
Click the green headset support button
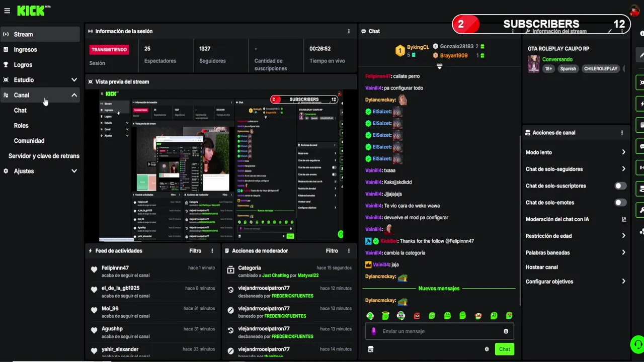[637, 344]
